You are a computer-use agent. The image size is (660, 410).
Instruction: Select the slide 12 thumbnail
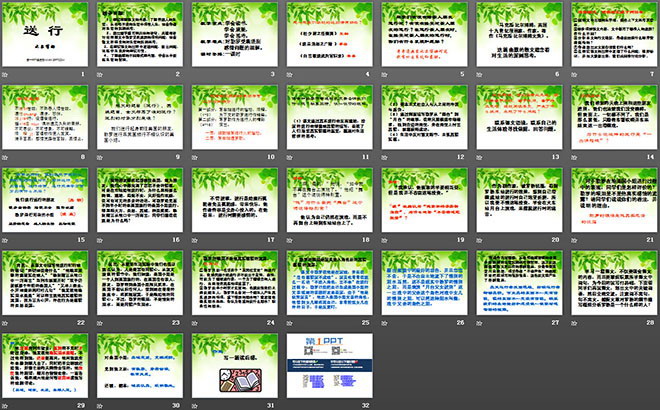[x=425, y=117]
